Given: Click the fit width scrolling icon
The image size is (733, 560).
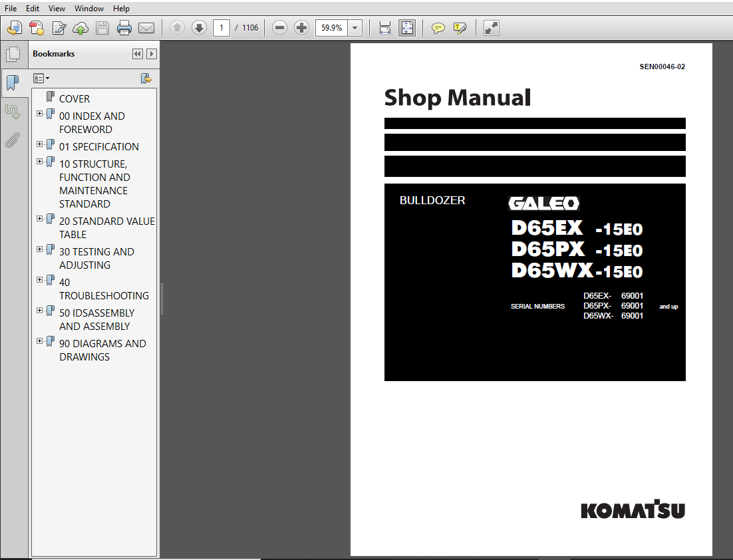Looking at the screenshot, I should click(385, 28).
